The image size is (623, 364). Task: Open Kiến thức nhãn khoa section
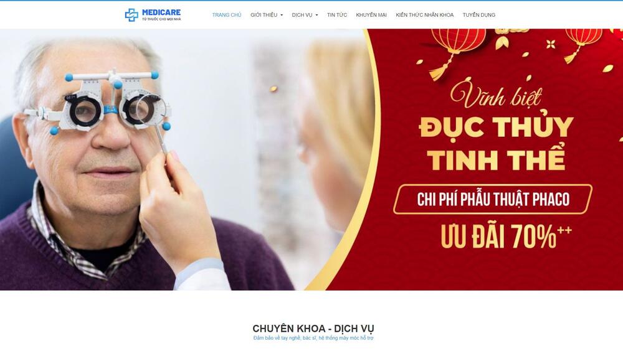(x=424, y=15)
